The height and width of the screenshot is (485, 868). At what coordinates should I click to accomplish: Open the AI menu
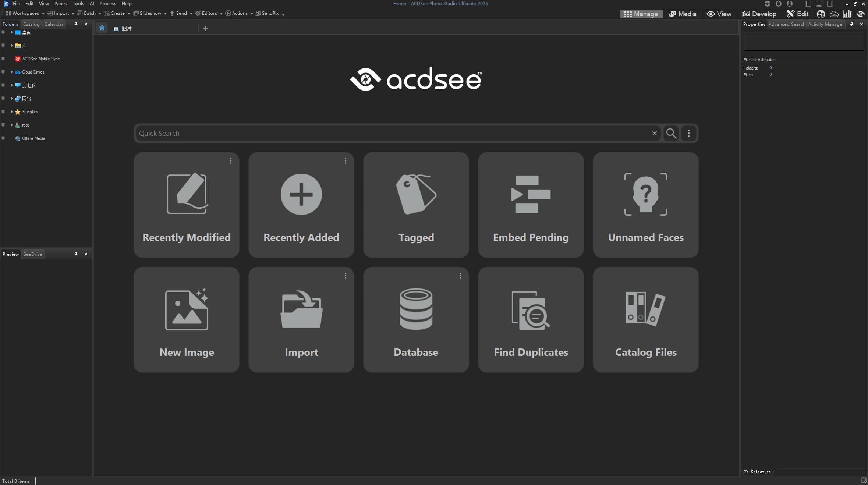point(92,4)
